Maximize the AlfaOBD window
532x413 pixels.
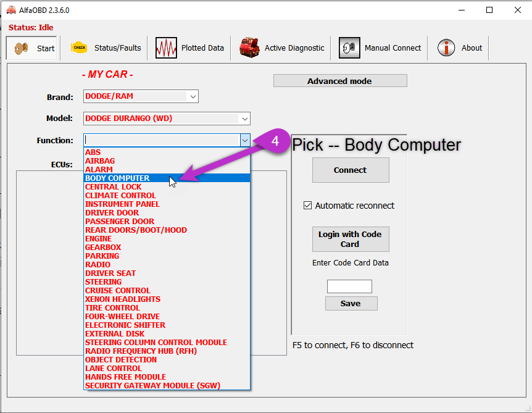(489, 10)
